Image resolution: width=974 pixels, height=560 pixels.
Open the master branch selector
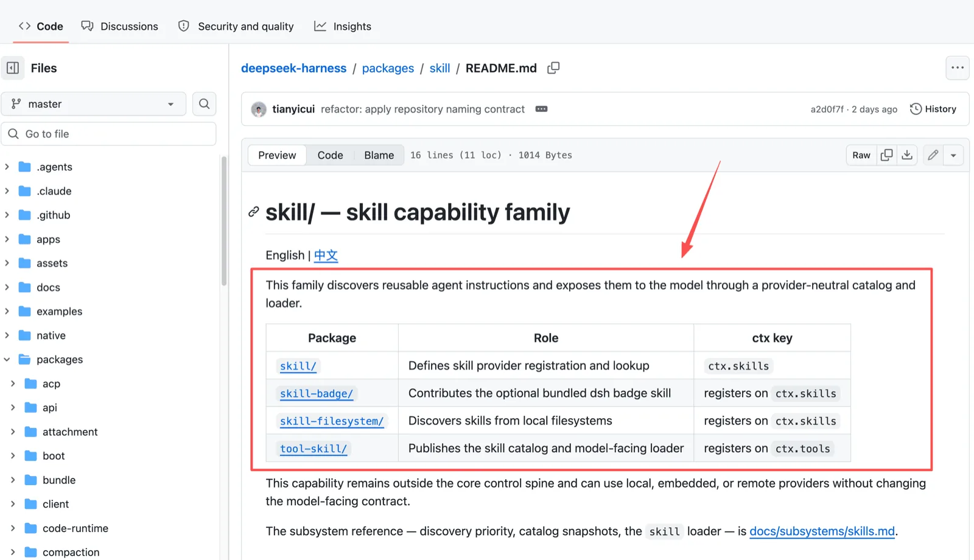(x=93, y=104)
